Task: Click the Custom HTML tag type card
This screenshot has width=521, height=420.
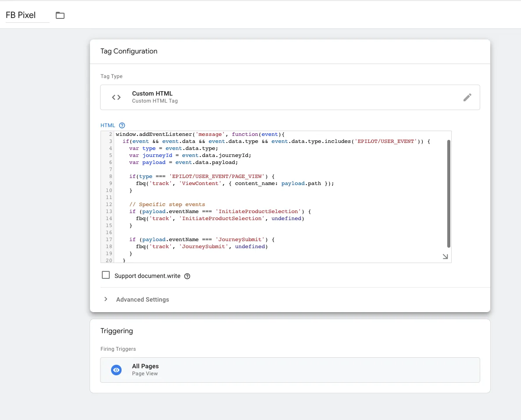Action: [x=290, y=97]
